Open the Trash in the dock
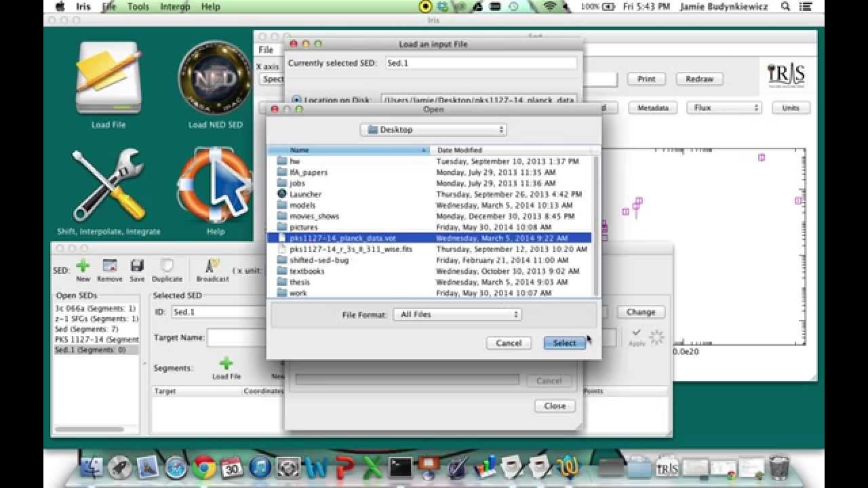 click(x=779, y=467)
